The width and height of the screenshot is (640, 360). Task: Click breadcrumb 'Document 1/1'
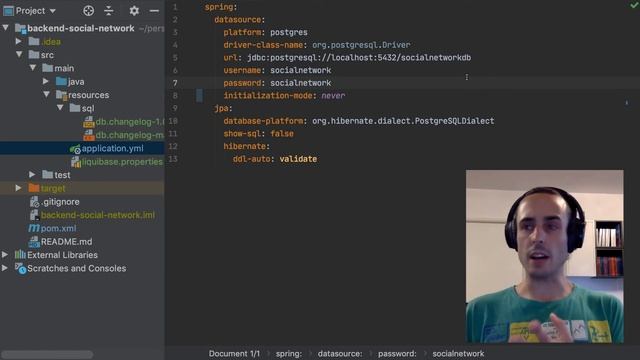pyautogui.click(x=234, y=353)
